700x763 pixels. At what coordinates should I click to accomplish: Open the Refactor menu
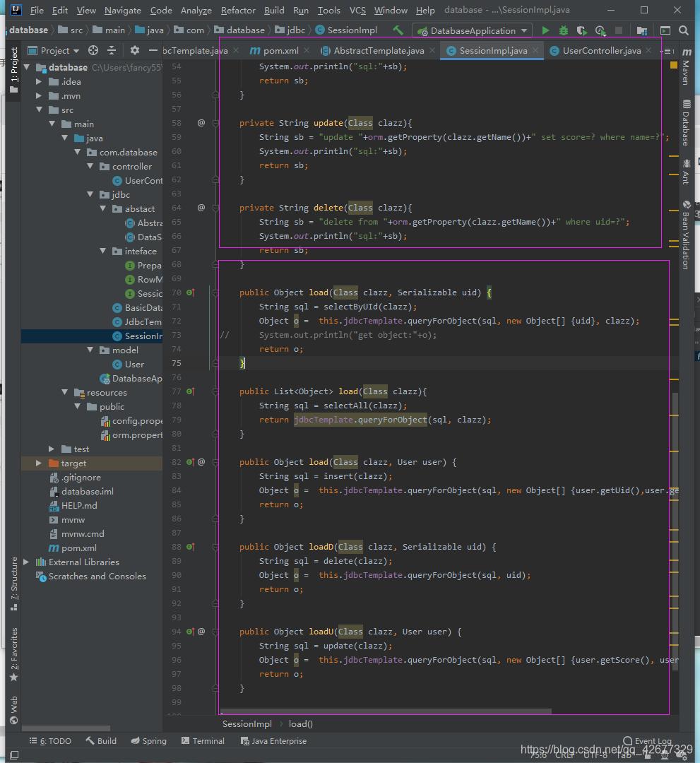[238, 11]
